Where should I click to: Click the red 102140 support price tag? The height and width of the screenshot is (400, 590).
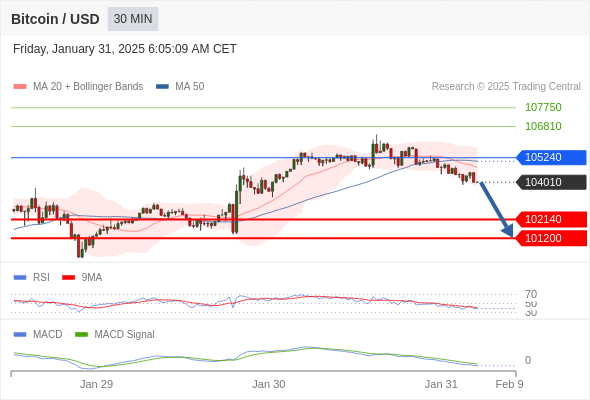point(551,219)
